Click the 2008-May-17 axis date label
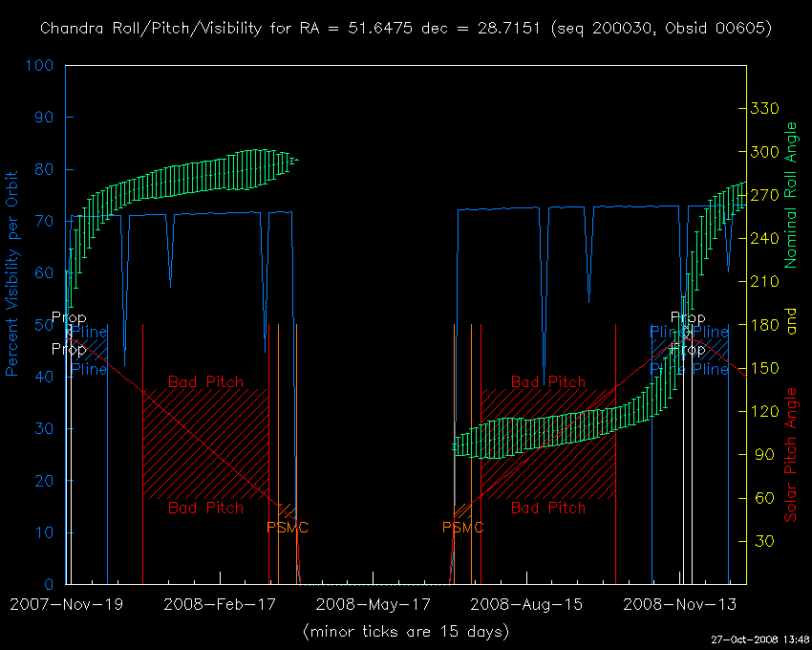The height and width of the screenshot is (650, 812). click(373, 604)
